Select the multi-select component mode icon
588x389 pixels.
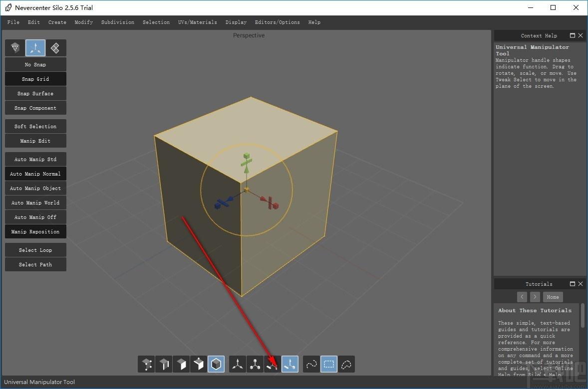[199, 364]
